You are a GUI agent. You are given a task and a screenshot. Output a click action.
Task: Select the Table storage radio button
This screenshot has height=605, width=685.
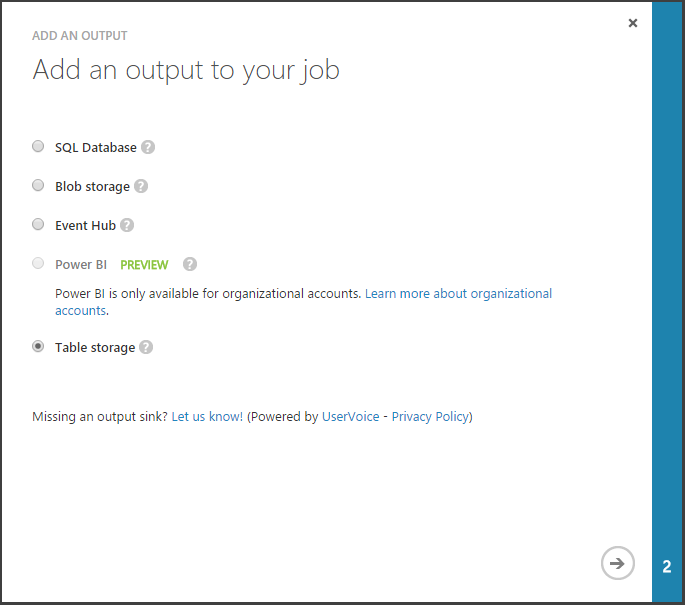point(38,346)
